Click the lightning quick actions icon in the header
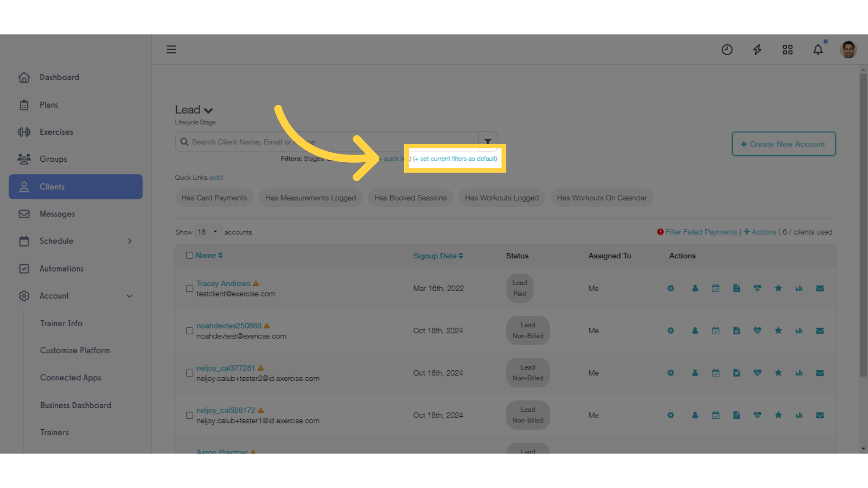Viewport: 868px width, 488px height. point(757,50)
